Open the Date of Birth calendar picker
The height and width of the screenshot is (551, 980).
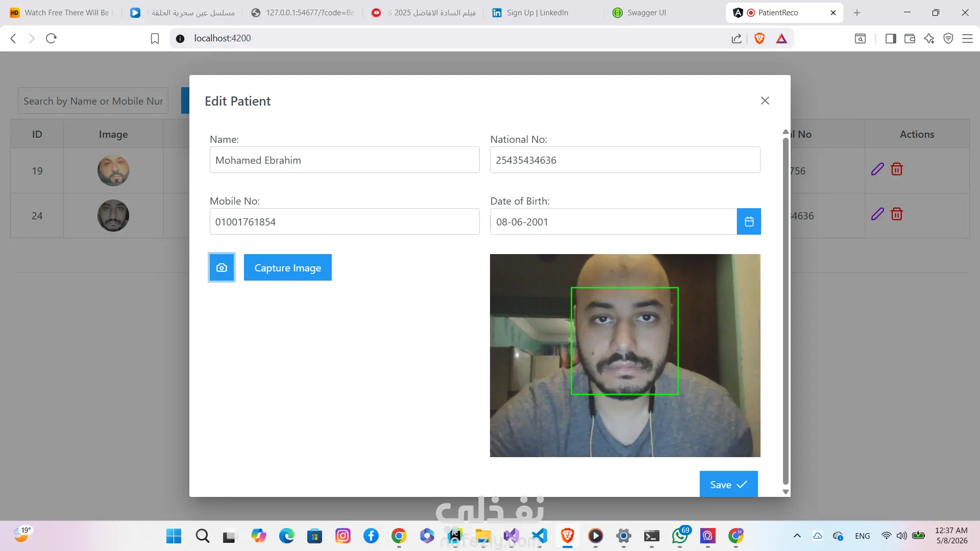click(749, 221)
